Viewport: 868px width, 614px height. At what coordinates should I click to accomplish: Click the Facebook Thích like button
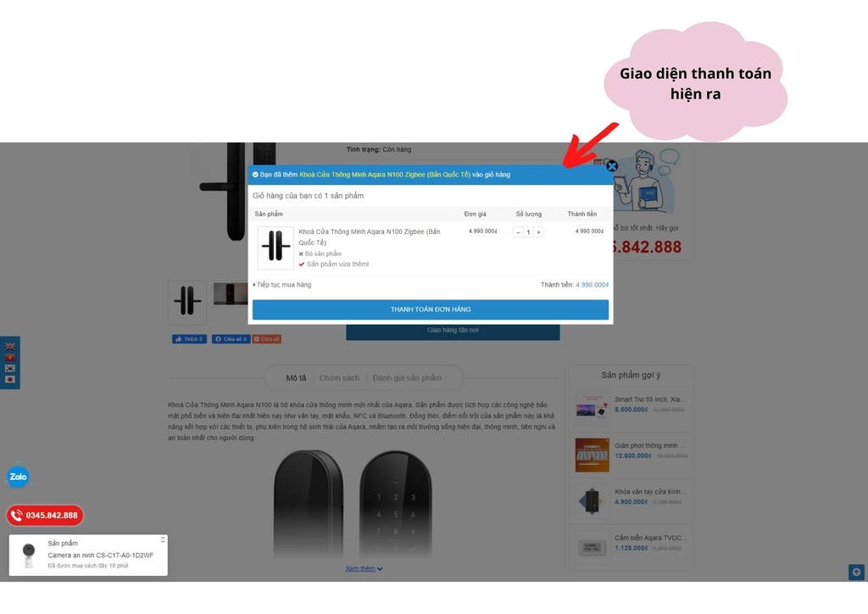coord(189,339)
